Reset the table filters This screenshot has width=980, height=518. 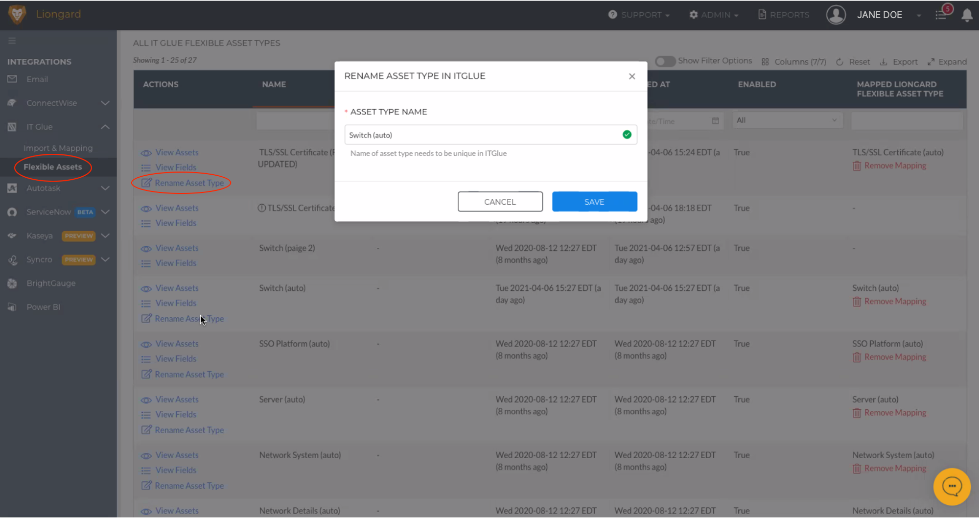click(853, 62)
